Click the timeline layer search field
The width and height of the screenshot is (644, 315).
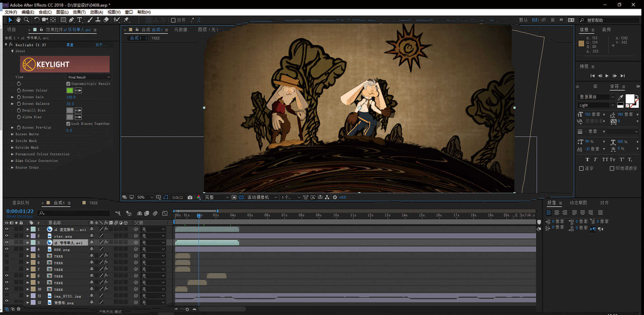(x=74, y=213)
